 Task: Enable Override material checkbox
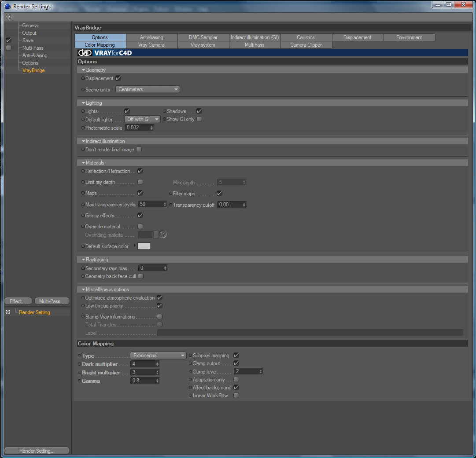click(x=140, y=227)
